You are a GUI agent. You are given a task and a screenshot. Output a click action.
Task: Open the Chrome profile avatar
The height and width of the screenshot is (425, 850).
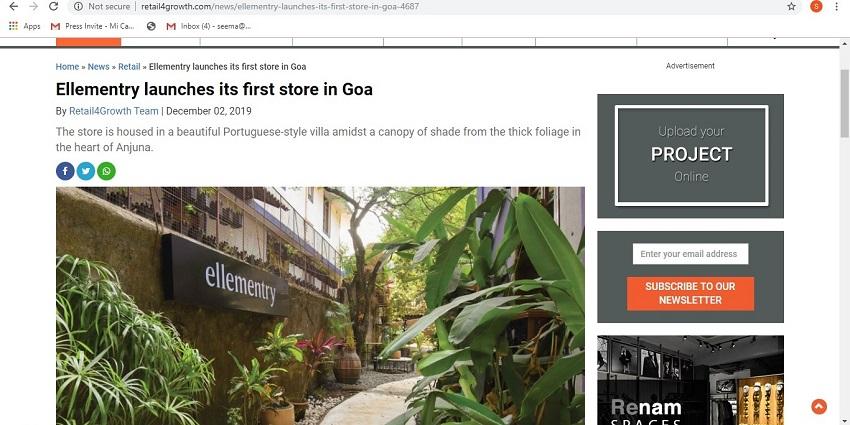click(816, 7)
